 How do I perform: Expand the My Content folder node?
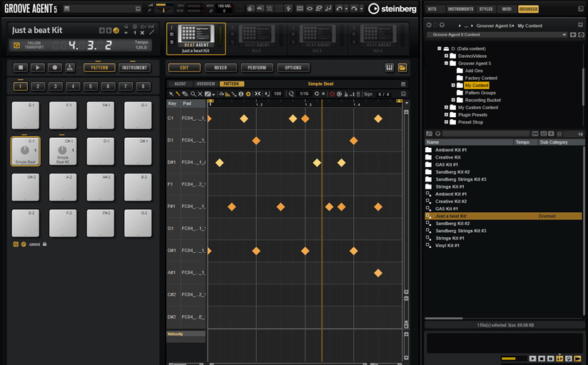pyautogui.click(x=453, y=85)
